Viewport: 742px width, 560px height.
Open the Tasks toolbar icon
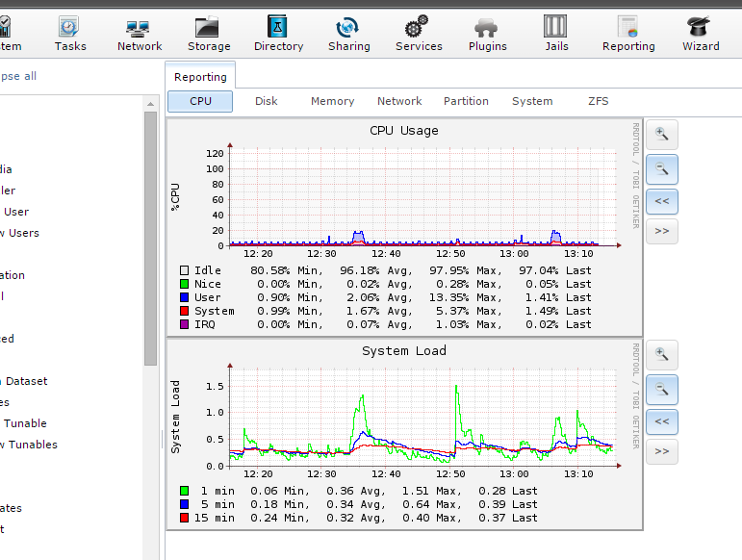[x=70, y=33]
